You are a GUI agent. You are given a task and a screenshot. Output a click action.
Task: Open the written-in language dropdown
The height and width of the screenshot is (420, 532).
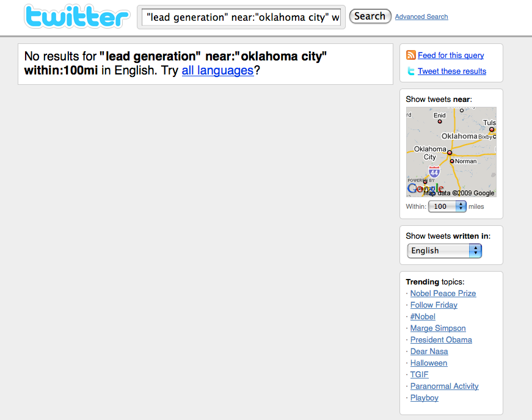coord(444,250)
